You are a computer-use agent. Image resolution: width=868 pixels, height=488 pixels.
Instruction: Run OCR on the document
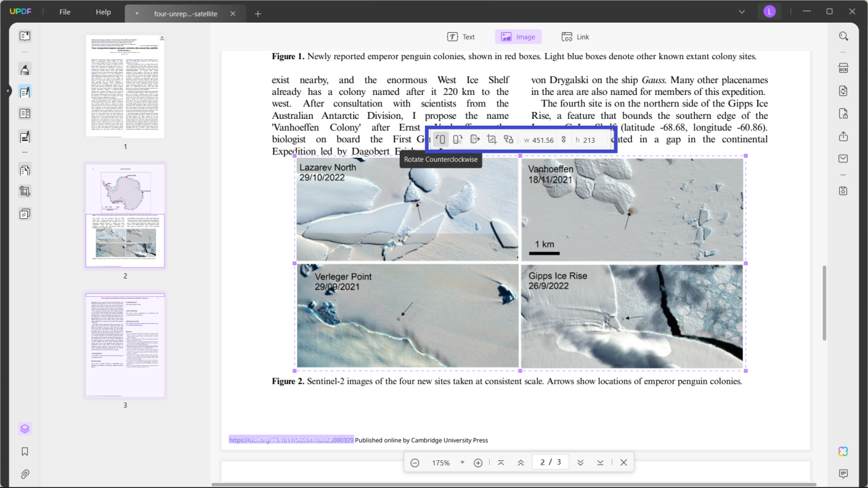(x=843, y=67)
